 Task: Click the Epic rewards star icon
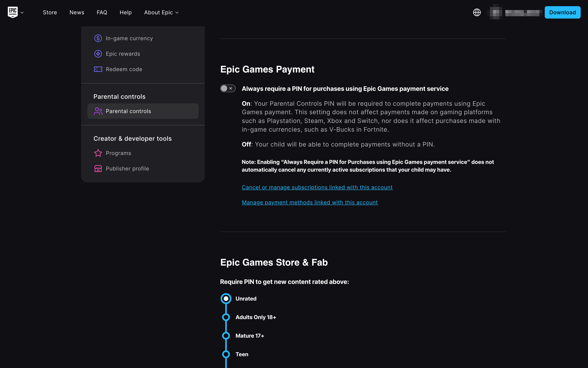98,54
